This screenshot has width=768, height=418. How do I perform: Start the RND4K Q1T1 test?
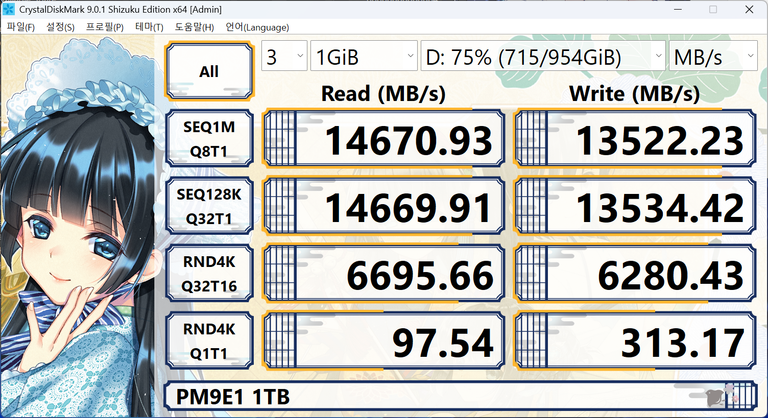click(209, 341)
